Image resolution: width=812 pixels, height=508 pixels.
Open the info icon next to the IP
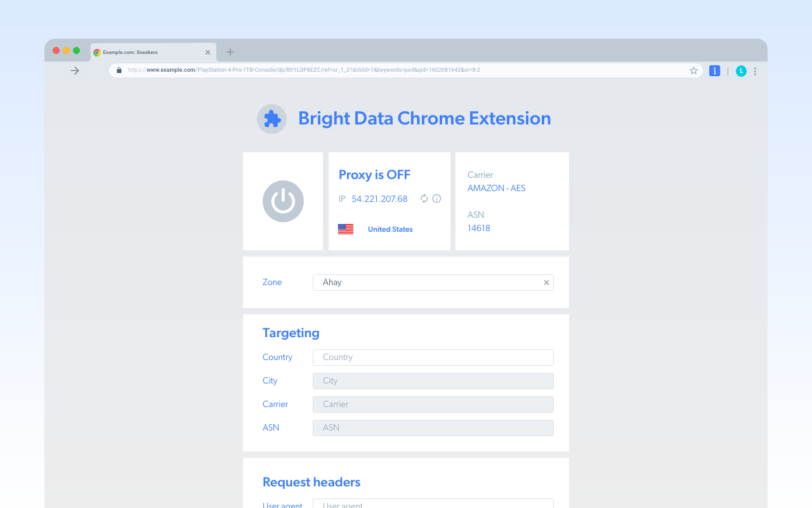point(437,199)
